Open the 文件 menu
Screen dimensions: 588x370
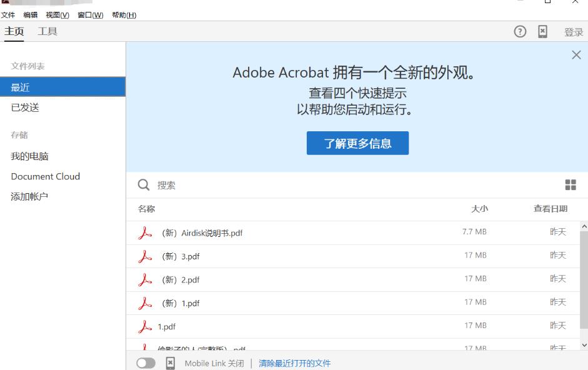pyautogui.click(x=8, y=15)
